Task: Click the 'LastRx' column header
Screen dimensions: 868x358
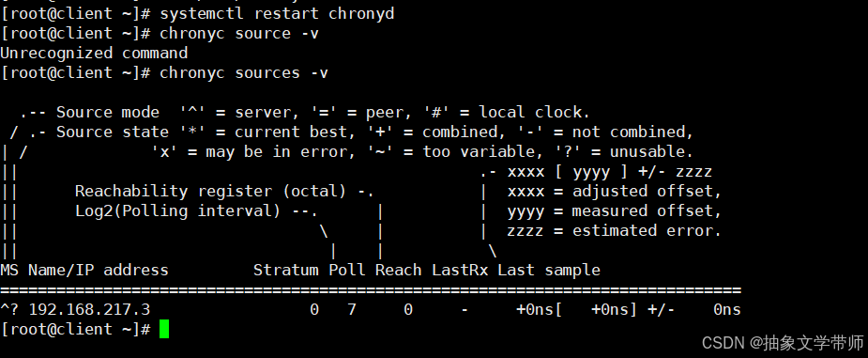Action: [460, 271]
